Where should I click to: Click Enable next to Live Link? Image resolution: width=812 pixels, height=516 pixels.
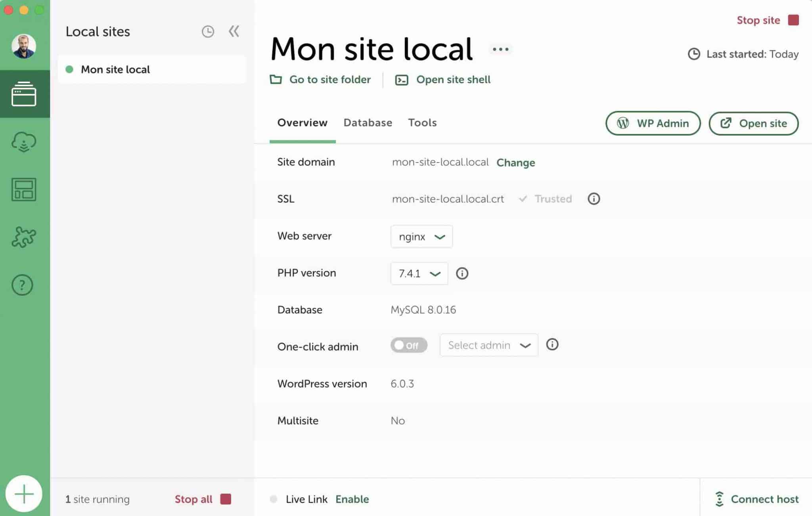pyautogui.click(x=352, y=499)
